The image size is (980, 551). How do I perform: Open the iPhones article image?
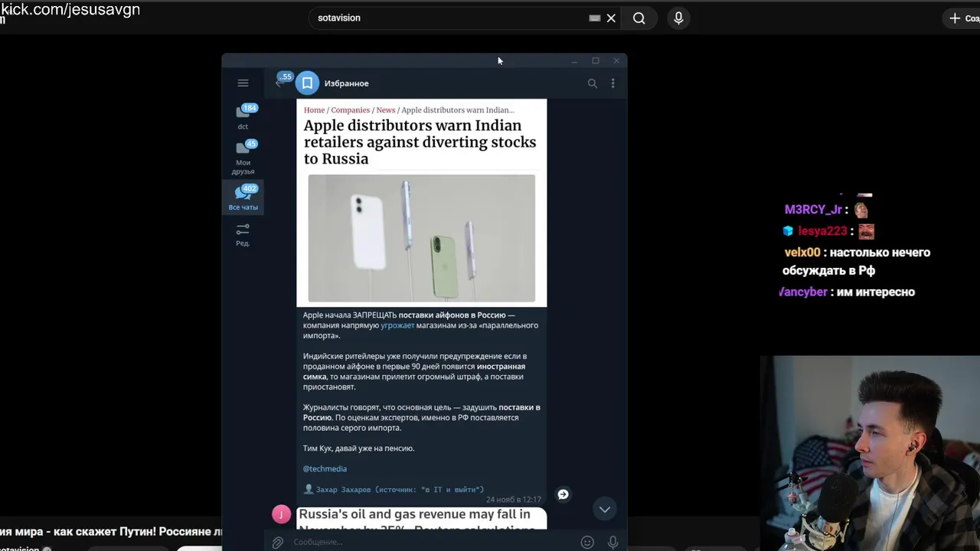point(422,238)
